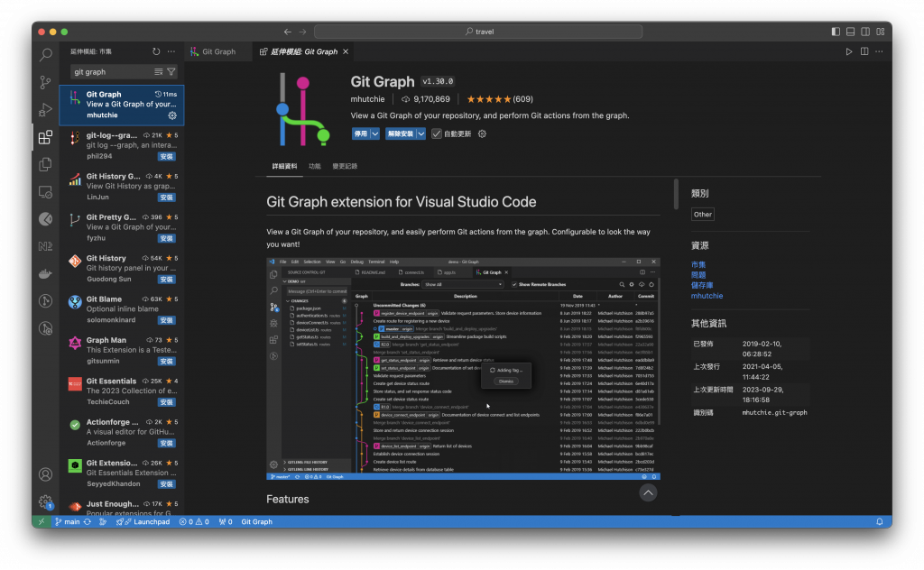The image size is (924, 570).
Task: Open the travel command center search bar
Action: [478, 32]
